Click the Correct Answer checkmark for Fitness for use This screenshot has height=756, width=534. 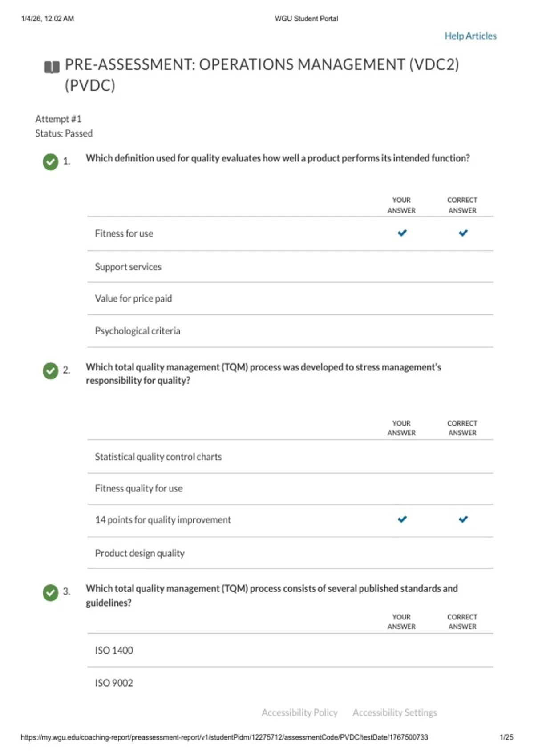pyautogui.click(x=463, y=233)
